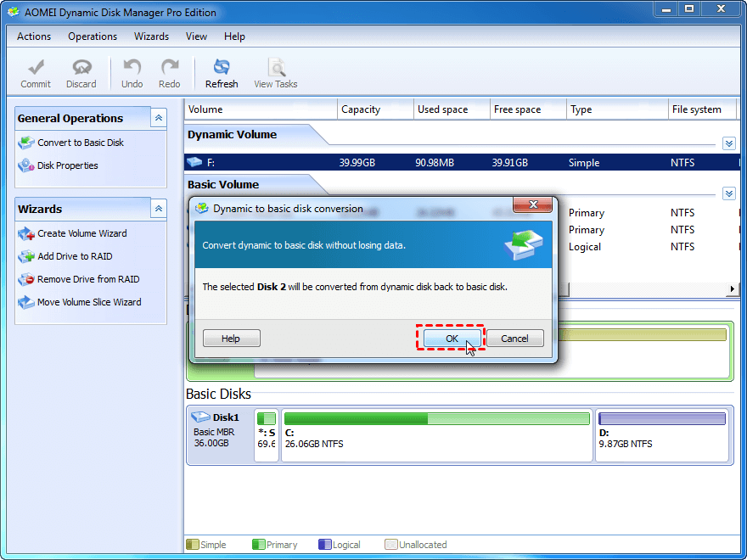Open the Disk Properties link
The height and width of the screenshot is (560, 747).
[68, 165]
